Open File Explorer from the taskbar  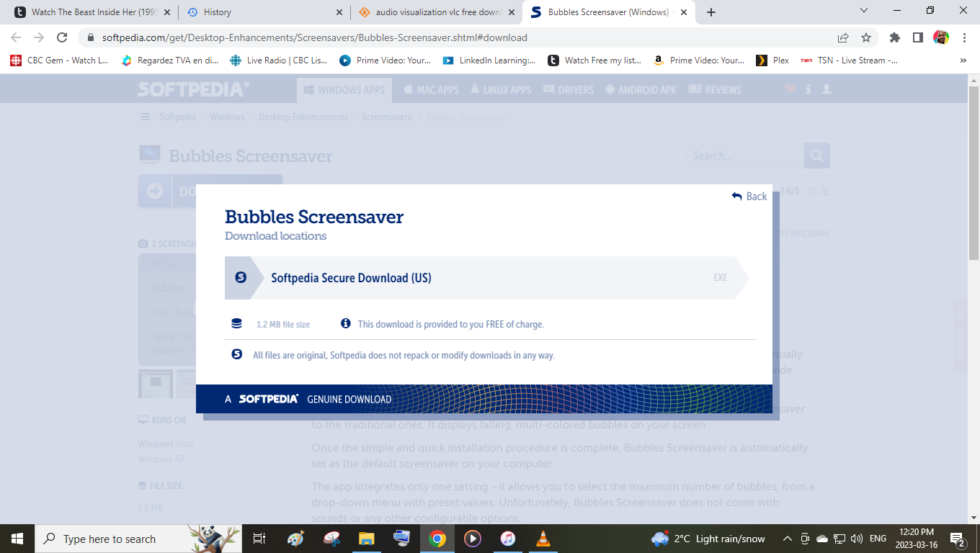367,539
